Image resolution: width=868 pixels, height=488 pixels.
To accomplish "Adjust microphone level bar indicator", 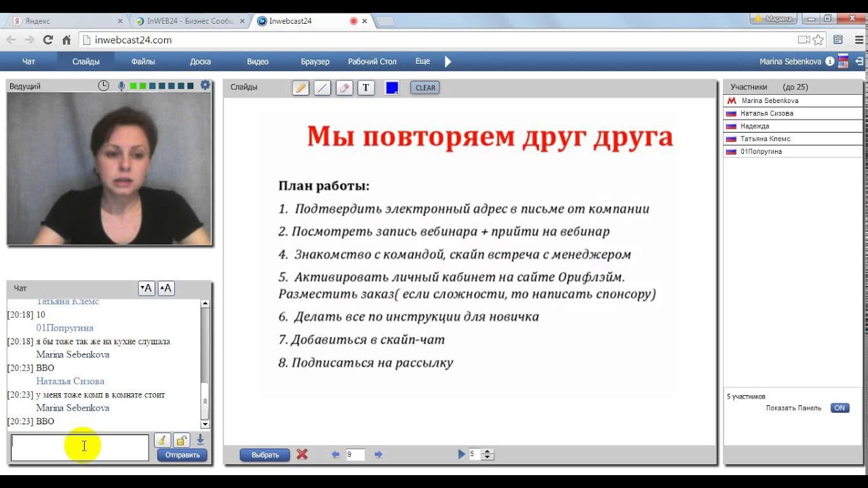I will point(162,86).
